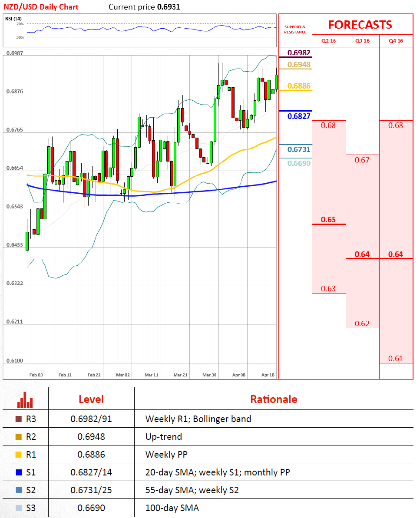Select the Q3 16 forecast column header

[x=363, y=41]
